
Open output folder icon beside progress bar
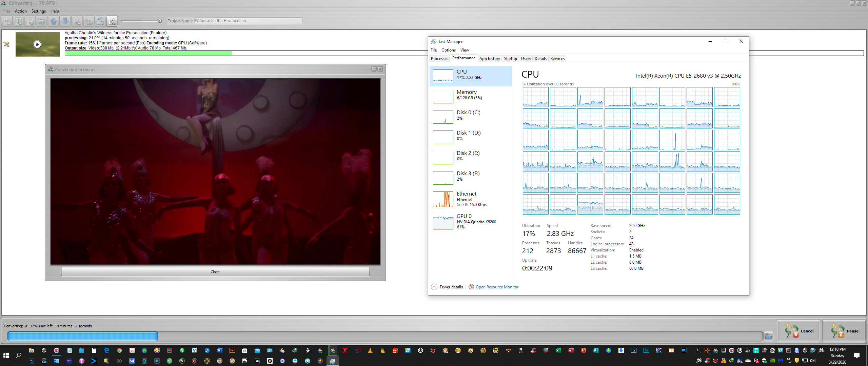point(769,336)
